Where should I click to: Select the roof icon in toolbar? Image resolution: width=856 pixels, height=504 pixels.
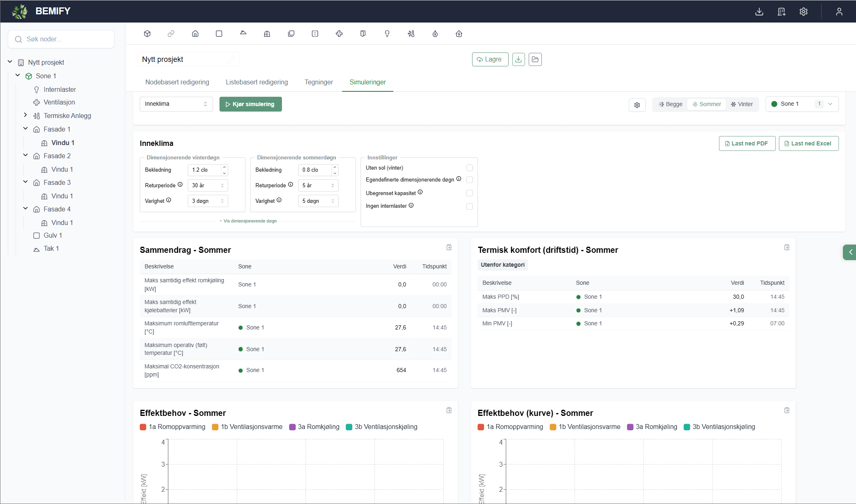(243, 34)
